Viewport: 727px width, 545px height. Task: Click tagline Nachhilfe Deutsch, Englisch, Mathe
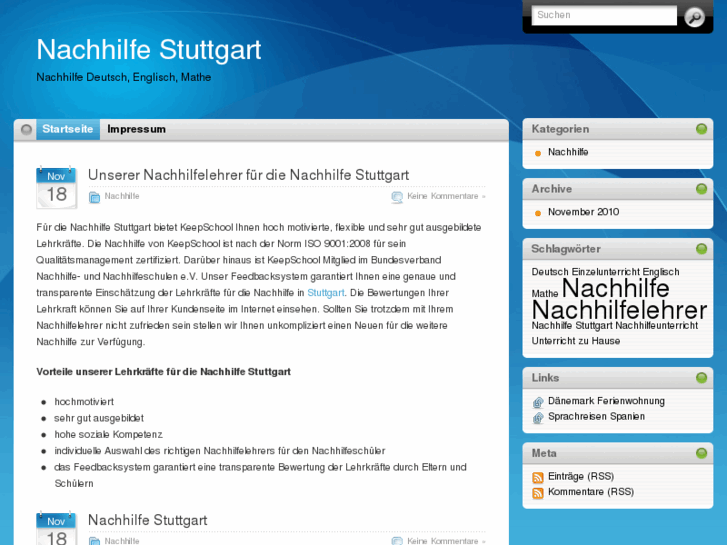pyautogui.click(x=123, y=77)
